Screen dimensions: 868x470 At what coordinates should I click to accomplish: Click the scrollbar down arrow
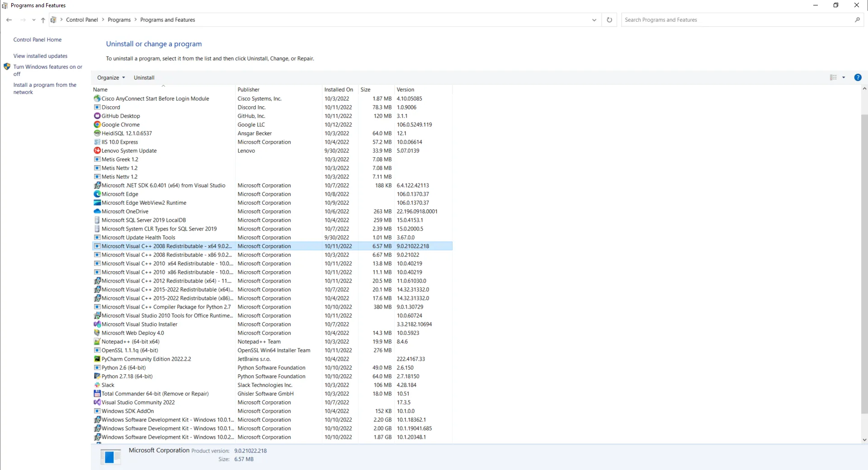point(864,440)
